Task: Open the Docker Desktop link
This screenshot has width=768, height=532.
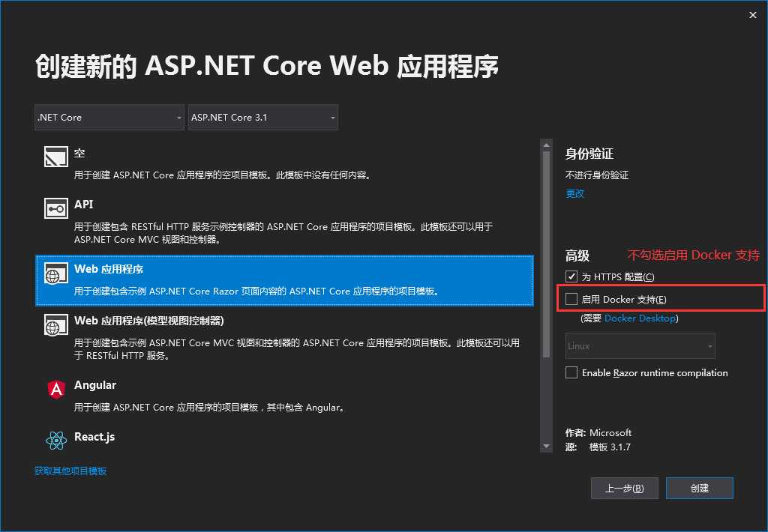Action: (640, 318)
